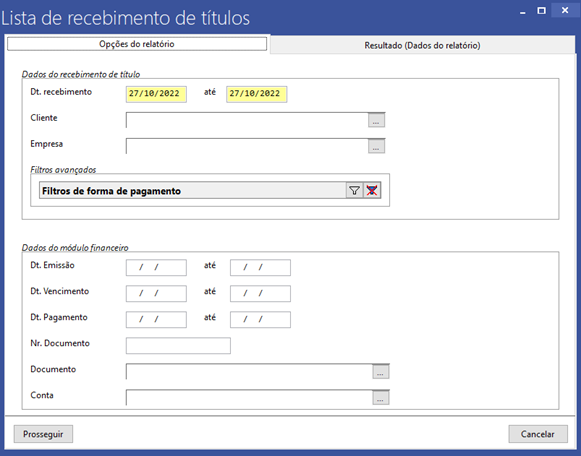Apply the payment method filter funnel icon

pyautogui.click(x=354, y=190)
